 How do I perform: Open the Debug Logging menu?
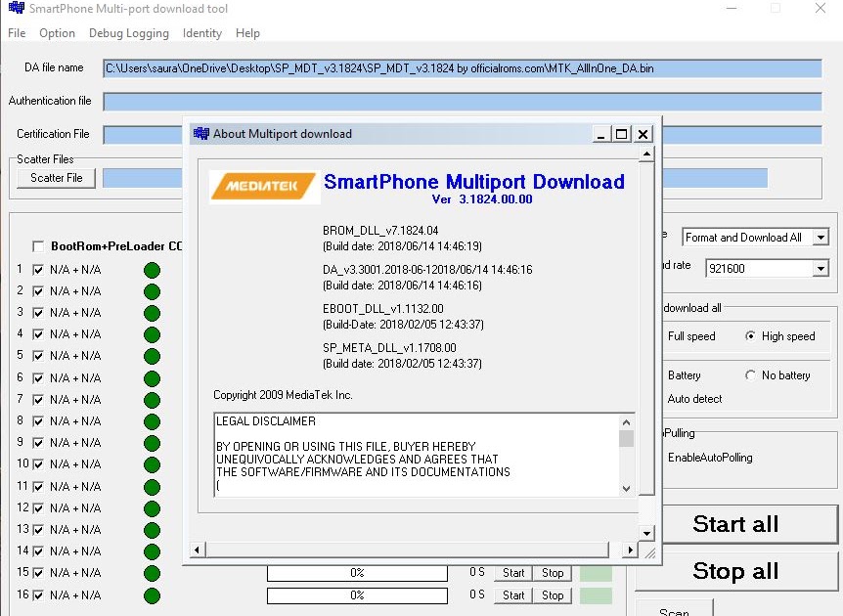pyautogui.click(x=129, y=32)
